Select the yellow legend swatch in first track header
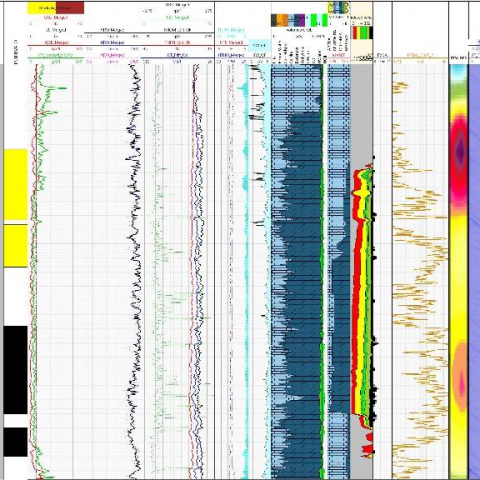480x480 pixels. coord(42,8)
